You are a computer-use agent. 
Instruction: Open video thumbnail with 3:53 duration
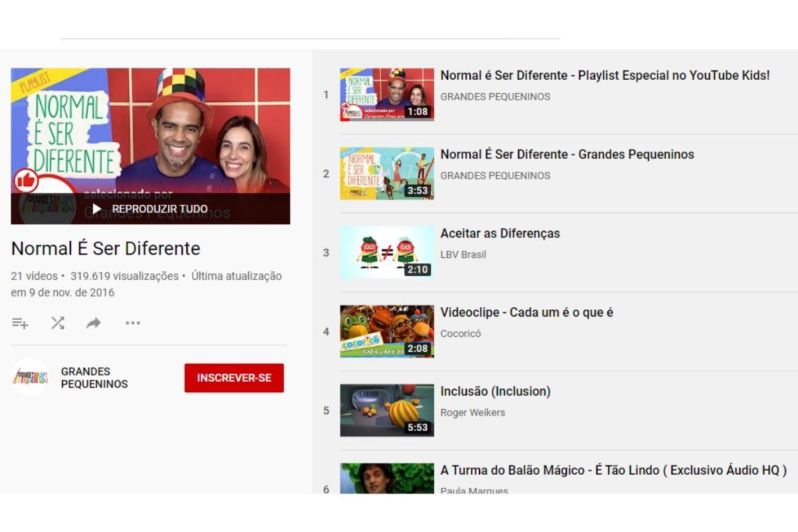[x=387, y=174]
